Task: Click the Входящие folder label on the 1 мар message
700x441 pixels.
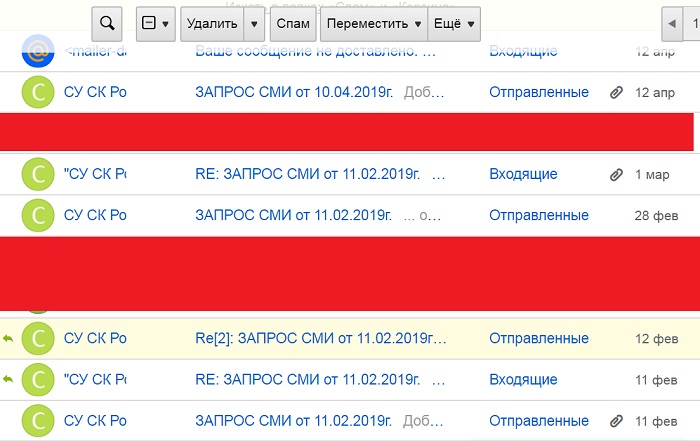Action: pyautogui.click(x=523, y=175)
